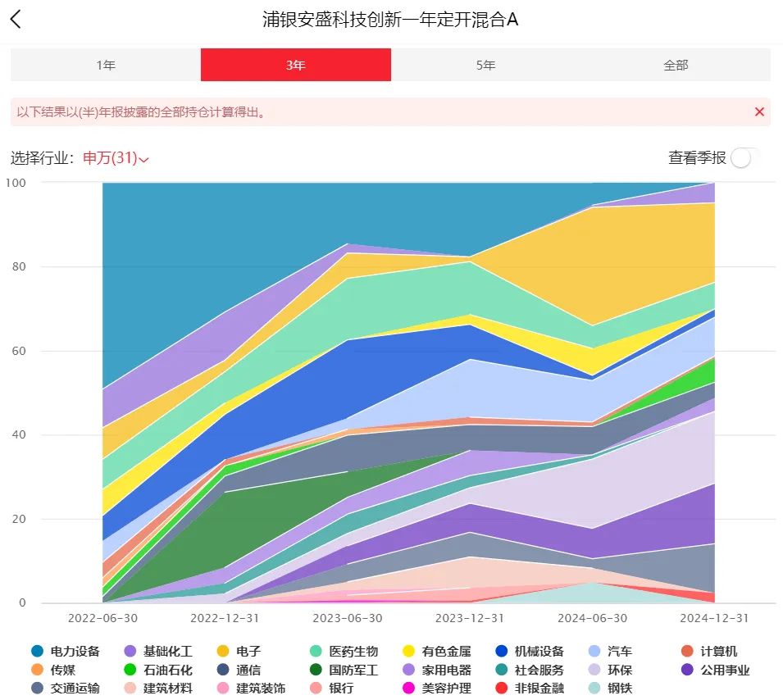Select the 全部 time range tab
The width and height of the screenshot is (783, 700).
coord(676,65)
